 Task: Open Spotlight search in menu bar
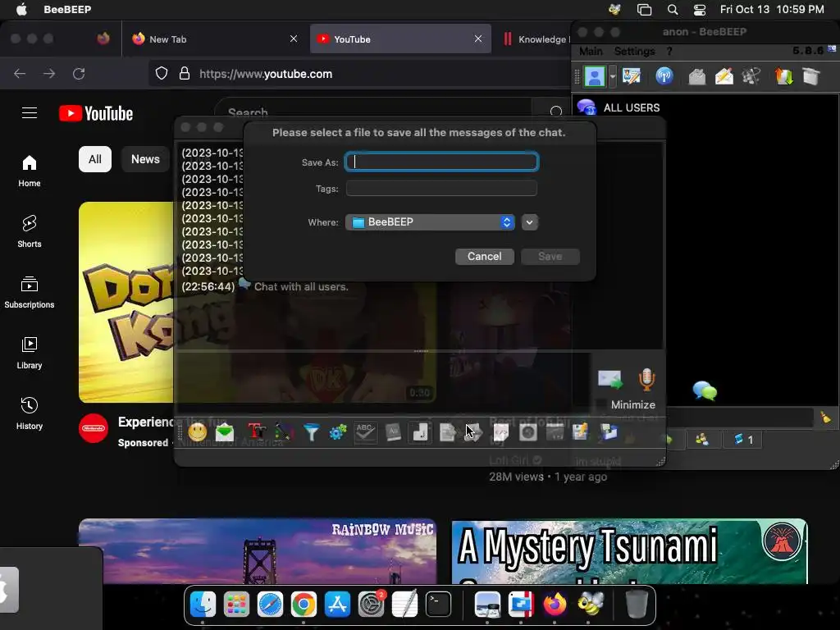[673, 10]
